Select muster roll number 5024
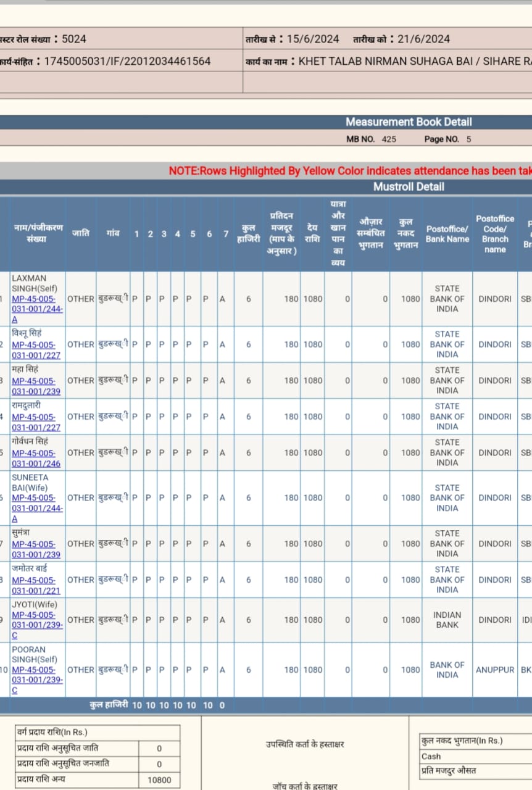532x790 pixels. [74, 39]
